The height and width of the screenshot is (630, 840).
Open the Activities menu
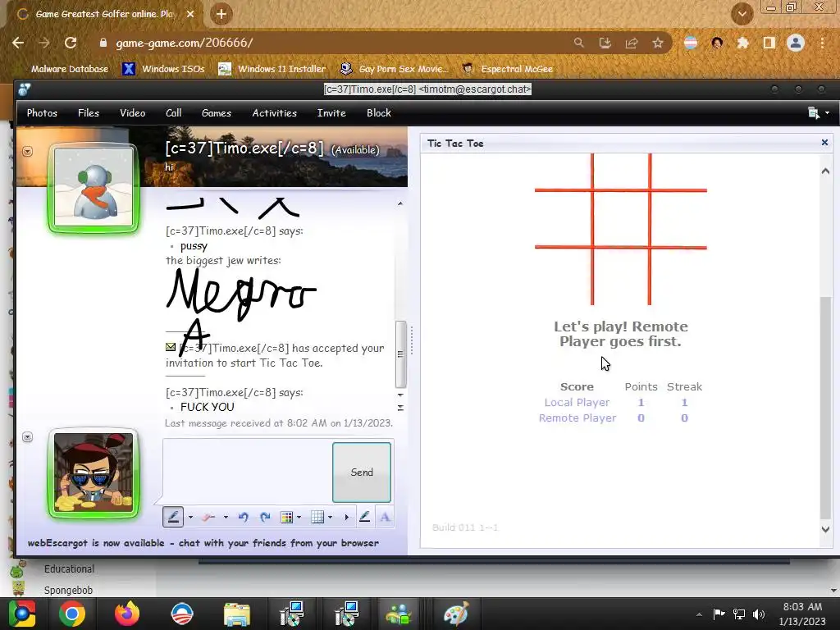tap(274, 113)
